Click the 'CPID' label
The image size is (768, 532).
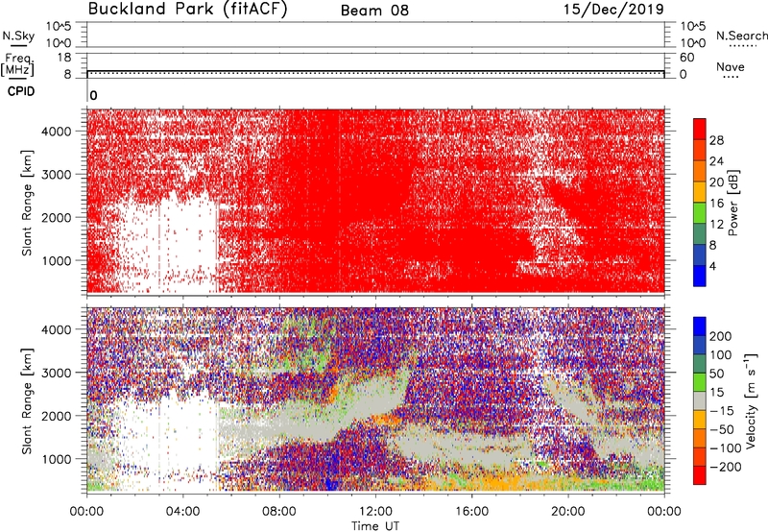(20, 91)
